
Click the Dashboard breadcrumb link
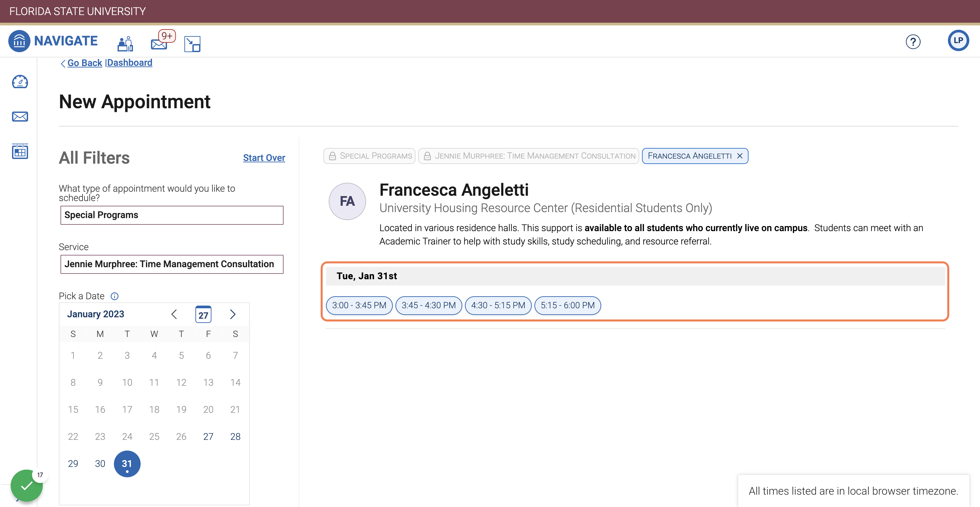pyautogui.click(x=130, y=63)
